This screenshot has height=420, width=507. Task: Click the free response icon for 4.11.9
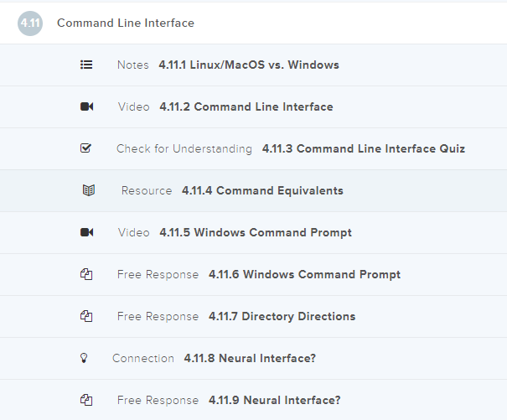(x=86, y=400)
